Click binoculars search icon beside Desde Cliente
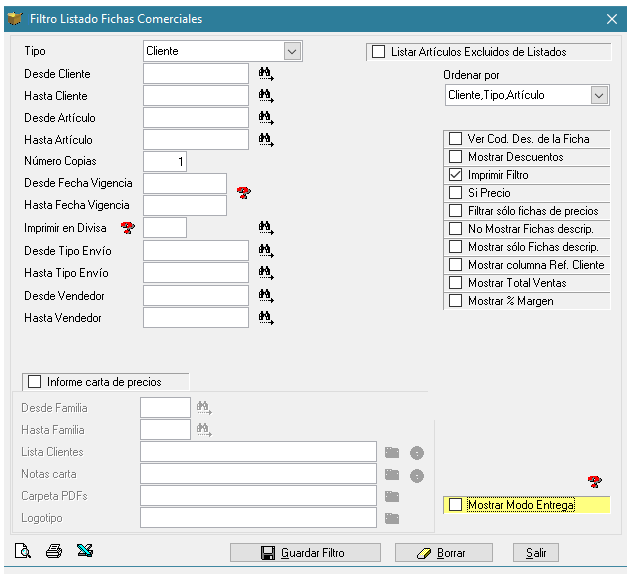The width and height of the screenshot is (633, 576). [x=266, y=74]
